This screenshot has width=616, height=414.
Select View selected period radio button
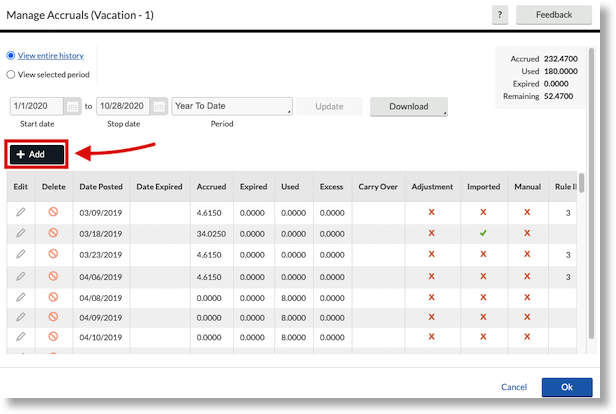11,74
